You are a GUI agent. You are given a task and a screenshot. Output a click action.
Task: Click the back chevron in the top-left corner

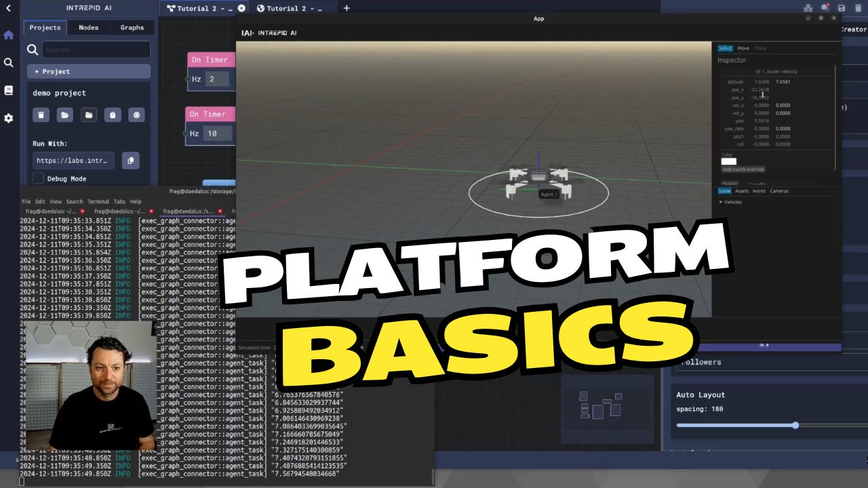[8, 8]
